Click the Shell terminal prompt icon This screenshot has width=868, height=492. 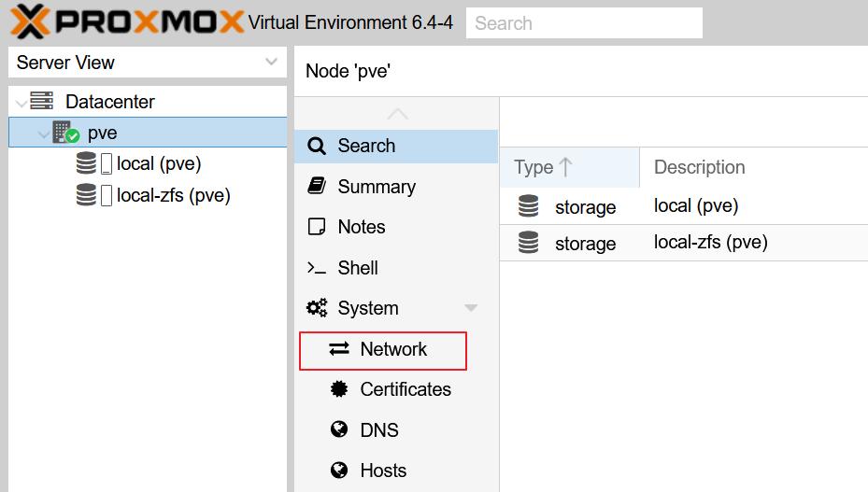click(x=317, y=268)
